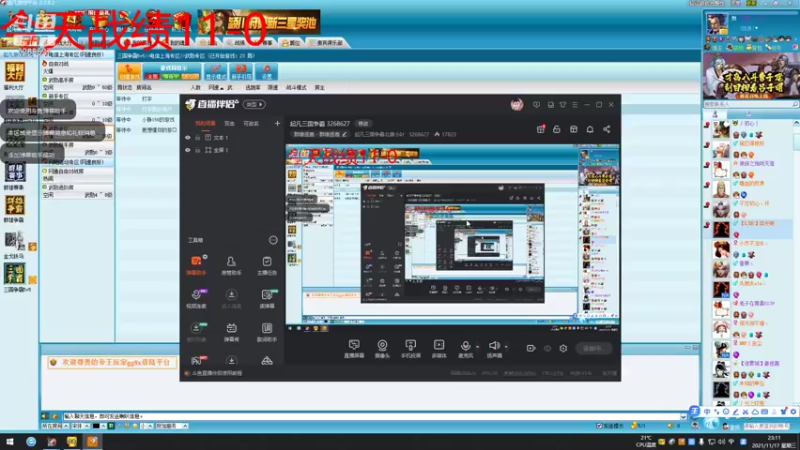Open the settings gear in 直播伴侣 bottom bar
Viewport: 800px width, 450px height.
coord(563,348)
